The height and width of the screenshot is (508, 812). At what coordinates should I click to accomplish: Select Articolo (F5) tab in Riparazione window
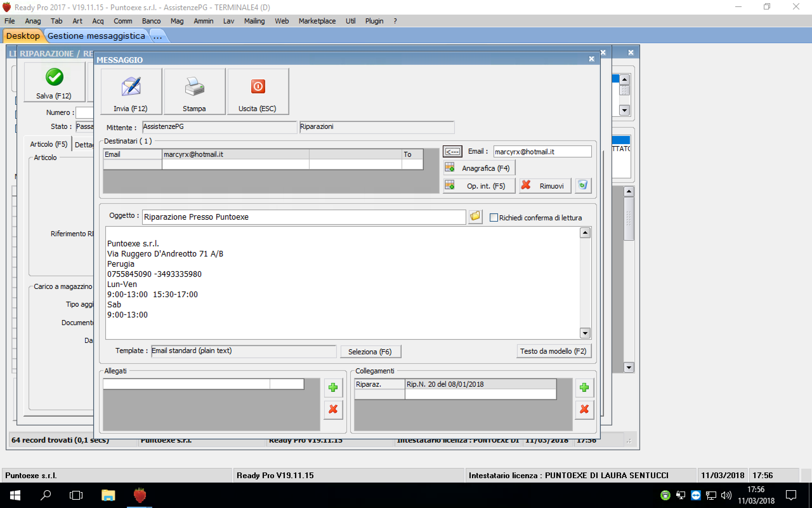[x=49, y=144]
